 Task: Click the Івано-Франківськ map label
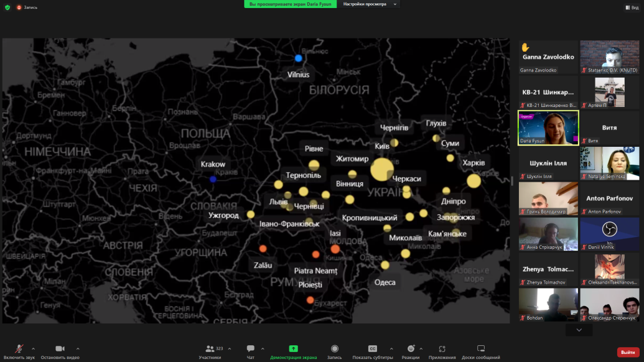pos(289,224)
